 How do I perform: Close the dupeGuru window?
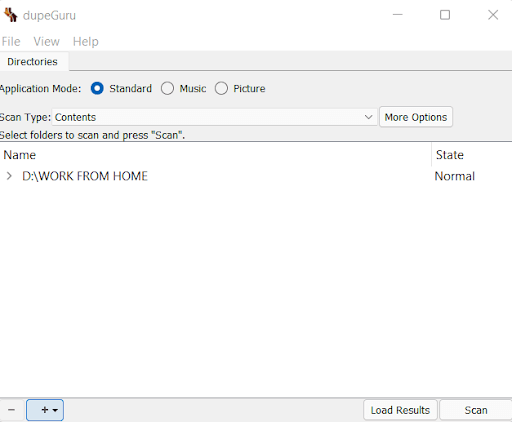pyautogui.click(x=493, y=15)
